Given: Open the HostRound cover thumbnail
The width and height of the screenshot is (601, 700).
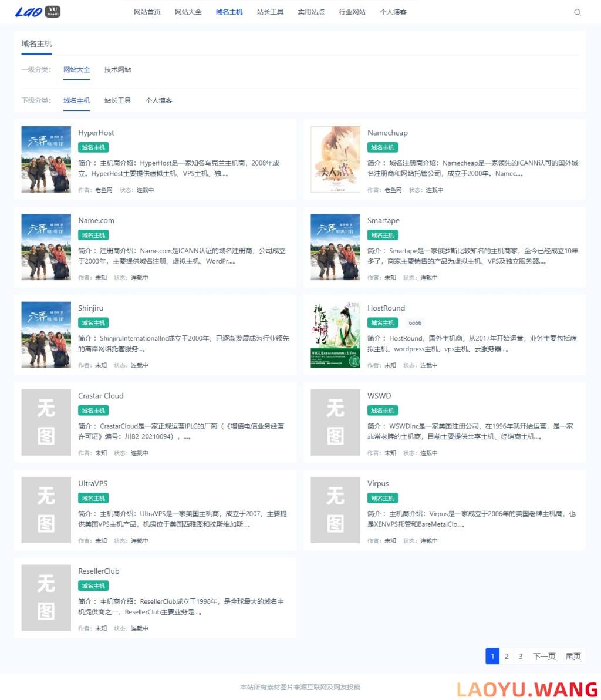Looking at the screenshot, I should (x=336, y=335).
